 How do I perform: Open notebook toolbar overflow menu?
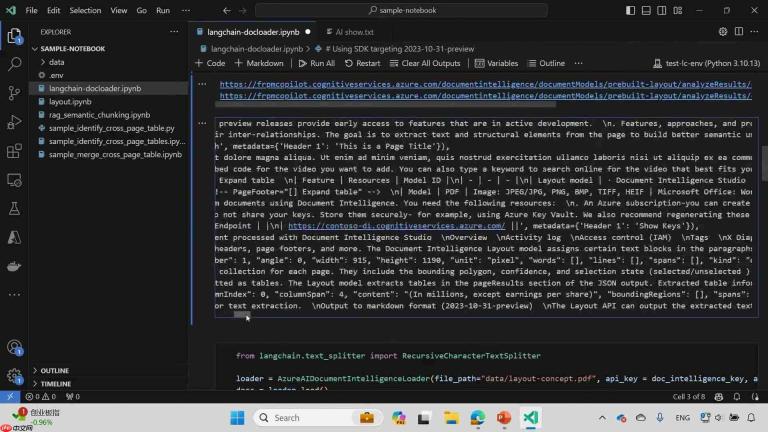pos(578,63)
